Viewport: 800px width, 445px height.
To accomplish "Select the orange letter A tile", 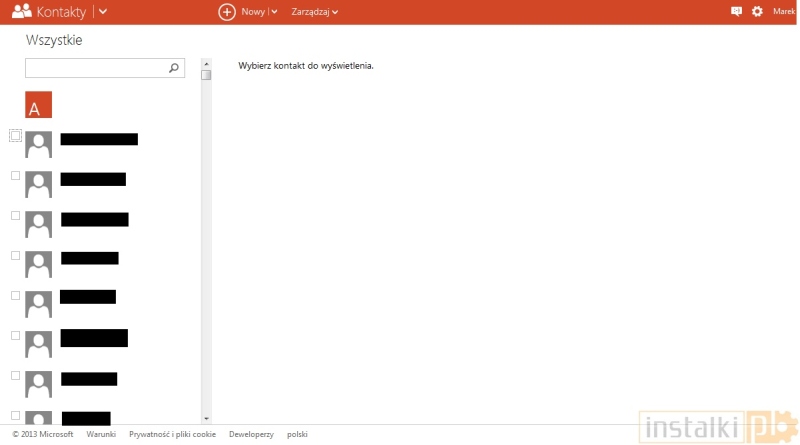I will pos(38,105).
